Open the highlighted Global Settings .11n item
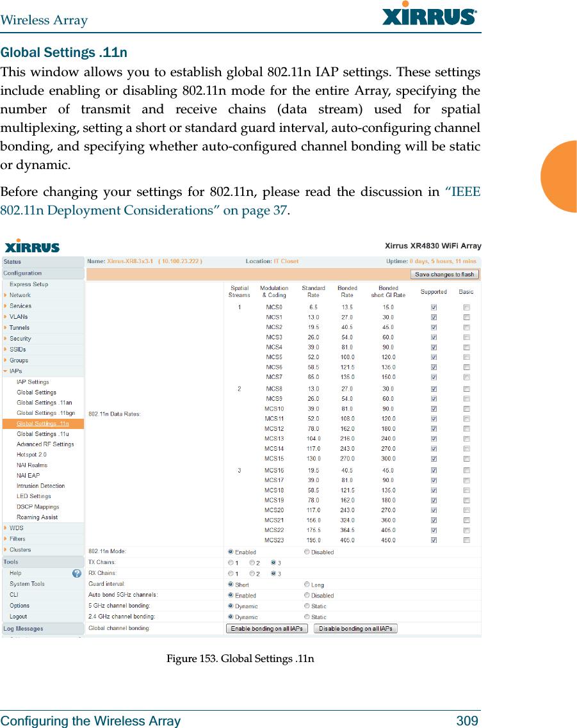The image size is (577, 728). tap(43, 423)
